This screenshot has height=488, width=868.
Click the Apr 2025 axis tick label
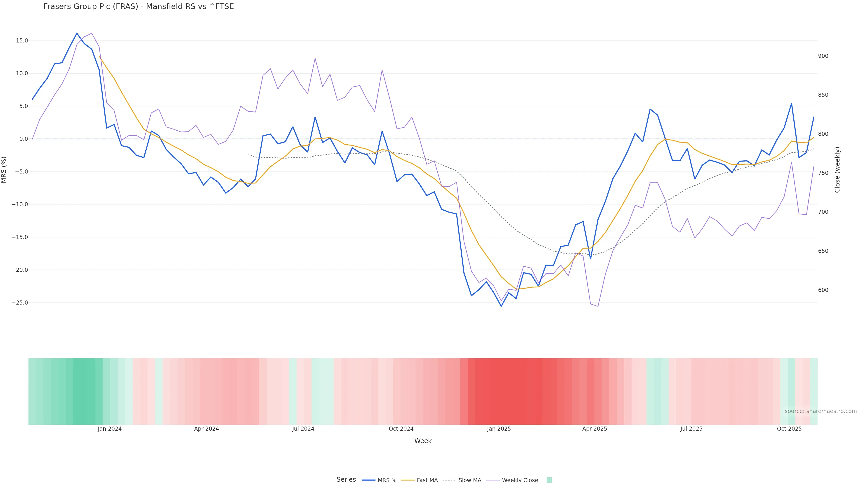point(594,429)
